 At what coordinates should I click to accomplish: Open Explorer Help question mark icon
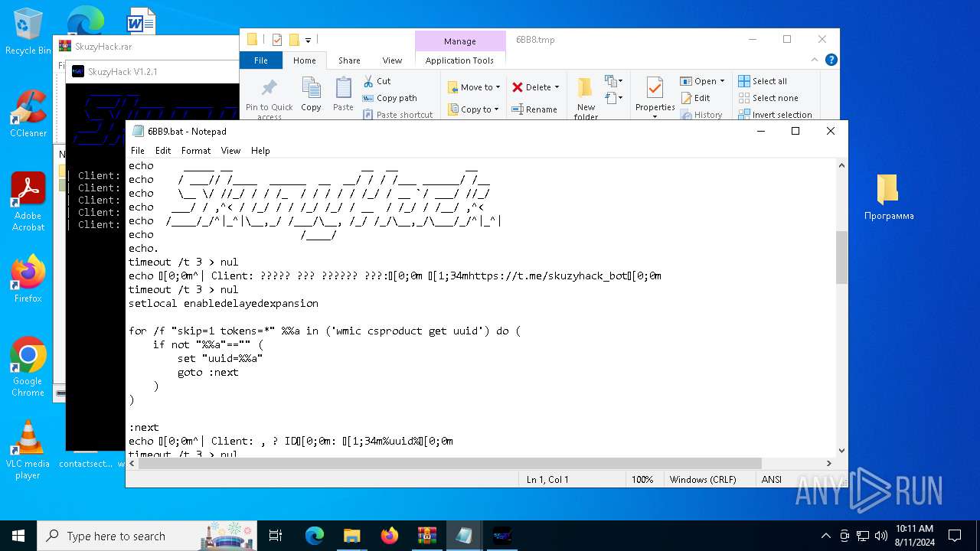click(831, 60)
